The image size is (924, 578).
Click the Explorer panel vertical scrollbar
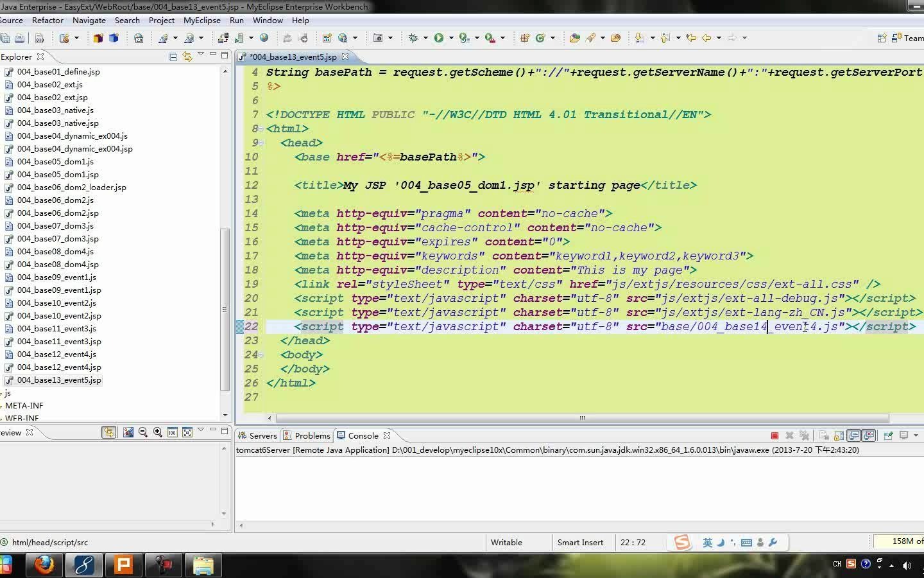[x=225, y=310]
